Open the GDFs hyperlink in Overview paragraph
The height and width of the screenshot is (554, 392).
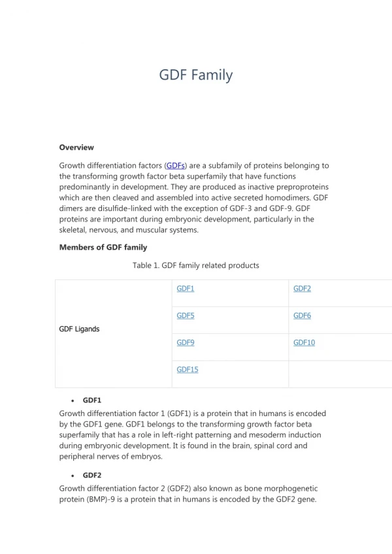point(176,166)
